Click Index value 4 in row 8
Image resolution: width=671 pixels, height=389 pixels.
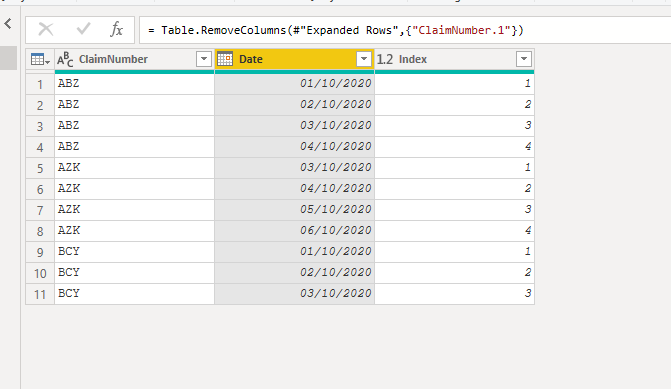tap(454, 231)
